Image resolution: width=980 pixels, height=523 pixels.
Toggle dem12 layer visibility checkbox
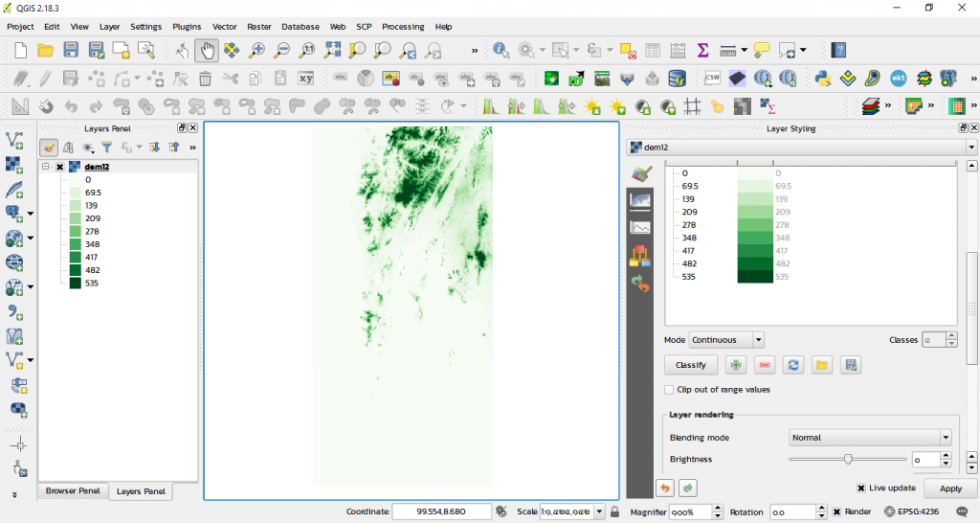(x=59, y=167)
